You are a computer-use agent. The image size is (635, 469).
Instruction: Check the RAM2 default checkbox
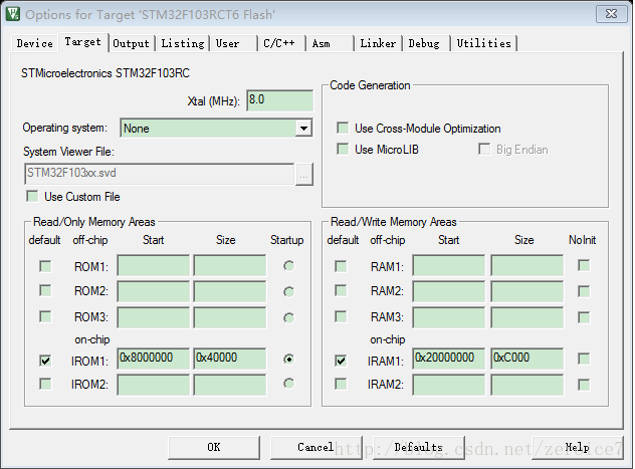point(341,291)
